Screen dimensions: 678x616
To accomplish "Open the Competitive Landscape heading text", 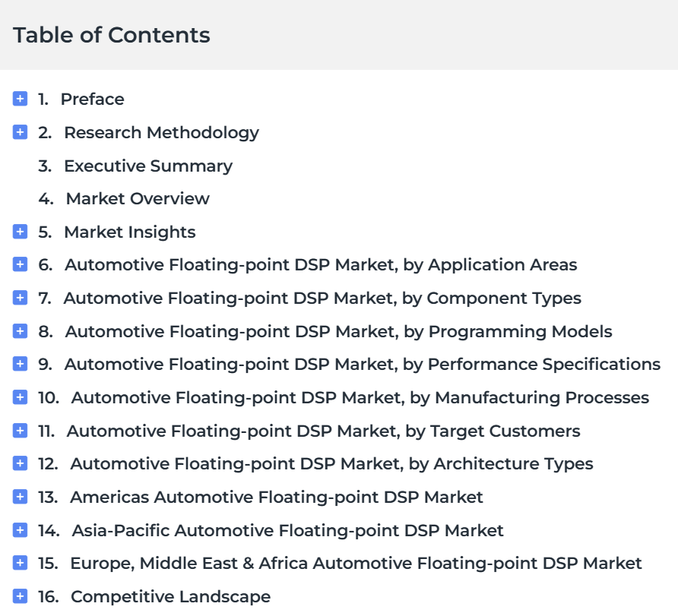I will 170,596.
